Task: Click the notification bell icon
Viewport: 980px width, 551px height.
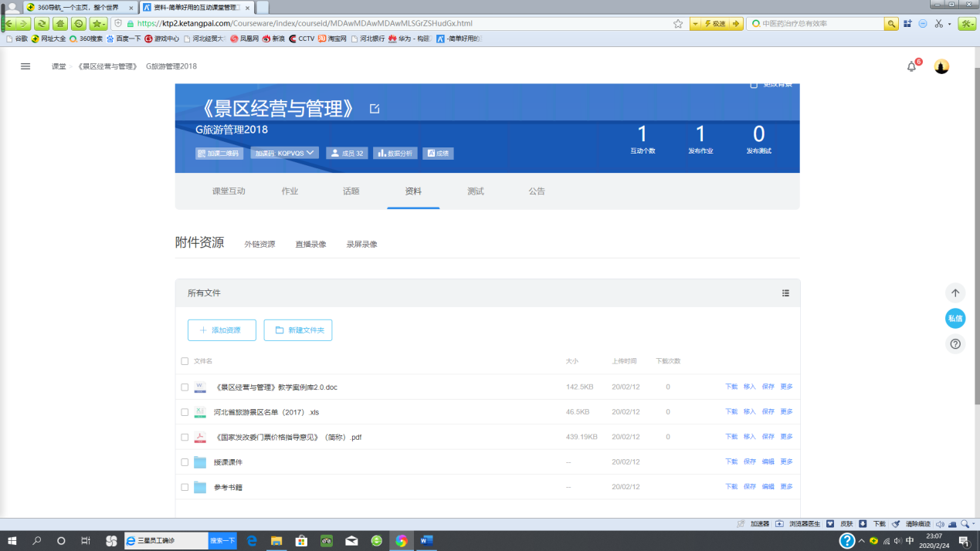Action: point(911,67)
